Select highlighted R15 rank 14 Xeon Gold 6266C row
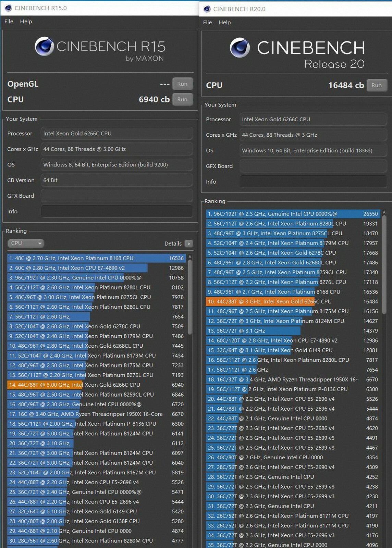Image resolution: width=392 pixels, height=548 pixels. coord(97,385)
